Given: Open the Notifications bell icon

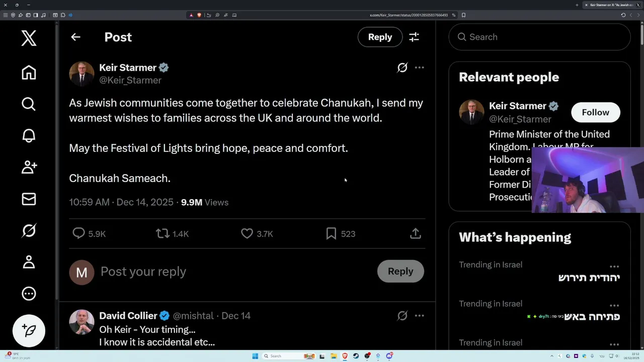Looking at the screenshot, I should click(29, 136).
